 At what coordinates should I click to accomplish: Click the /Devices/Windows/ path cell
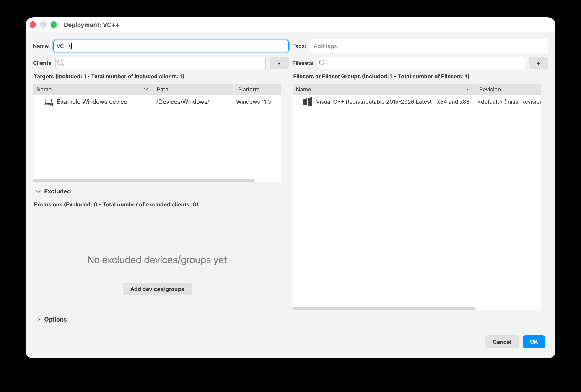182,102
